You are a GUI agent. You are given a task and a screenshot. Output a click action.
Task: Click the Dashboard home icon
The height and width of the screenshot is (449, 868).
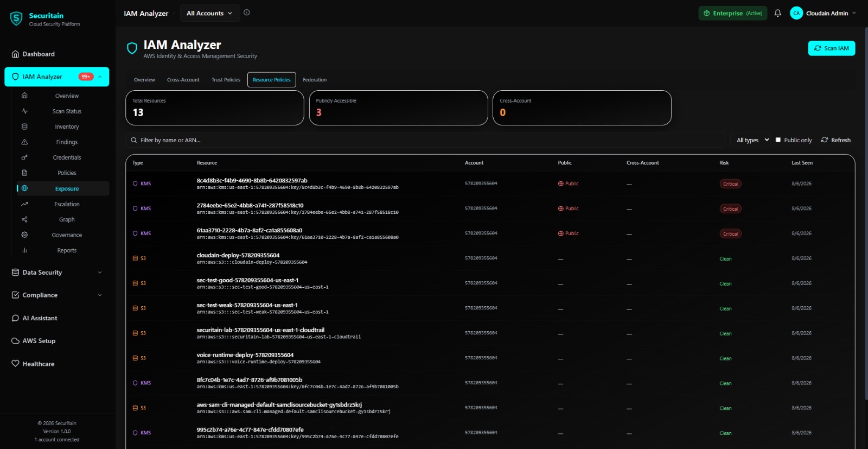(15, 54)
